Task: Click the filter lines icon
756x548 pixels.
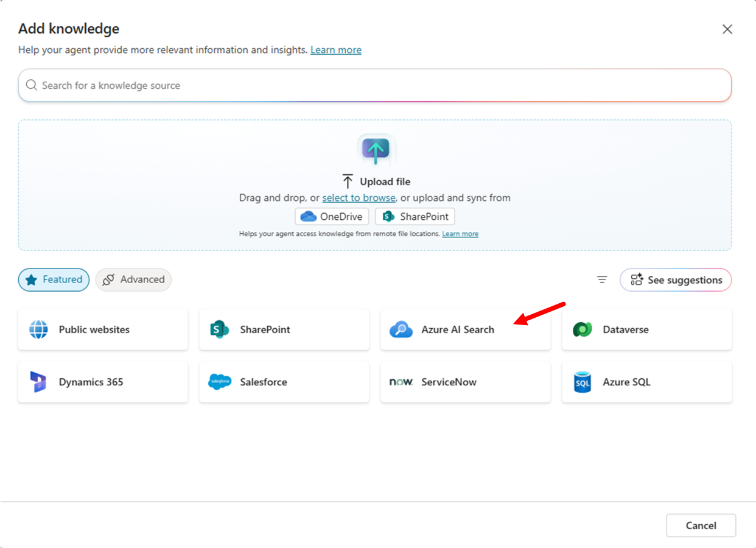Action: (602, 279)
